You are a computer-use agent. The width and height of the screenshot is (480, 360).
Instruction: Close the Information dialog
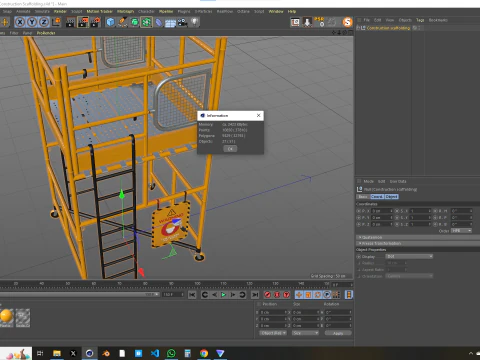click(x=258, y=115)
